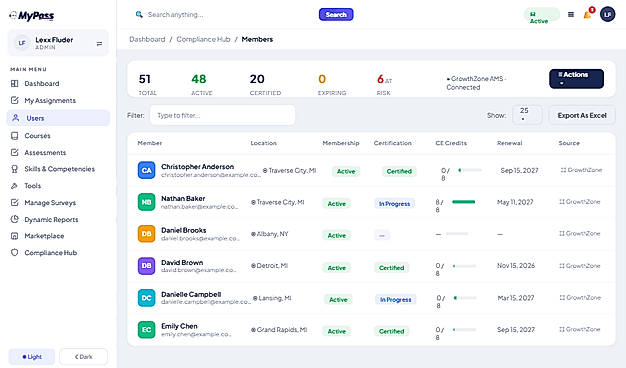This screenshot has height=368, width=626.
Task: Open Emily Chen member name
Action: tap(179, 326)
